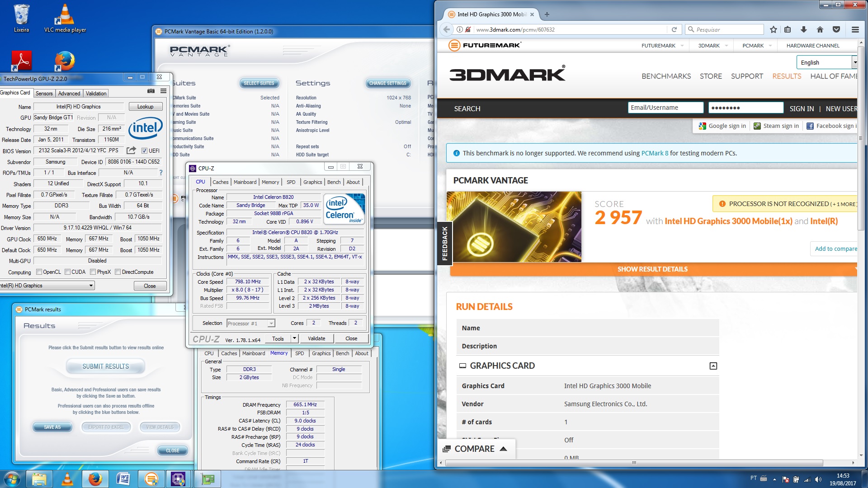Open Windows Explorer from taskbar
Viewport: 868px width, 488px height.
point(39,479)
